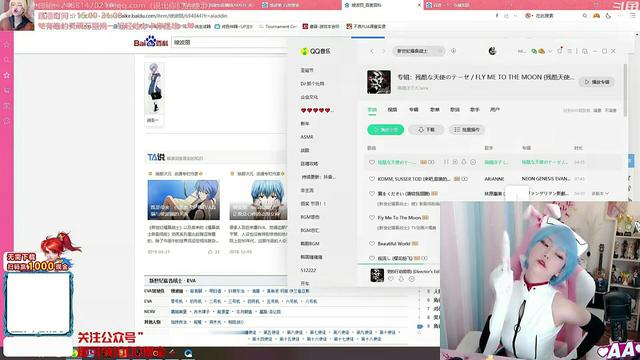Switch to the 用户 search results tab

[x=495, y=109]
